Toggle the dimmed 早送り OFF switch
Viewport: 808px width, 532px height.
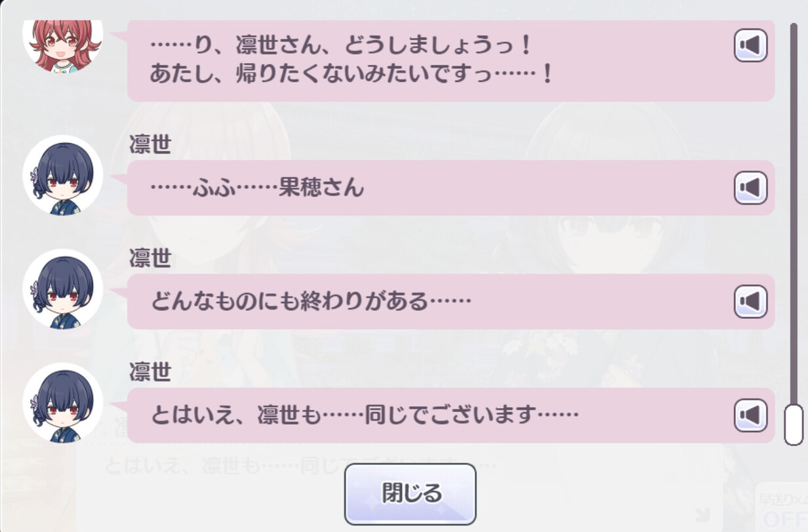(x=781, y=507)
